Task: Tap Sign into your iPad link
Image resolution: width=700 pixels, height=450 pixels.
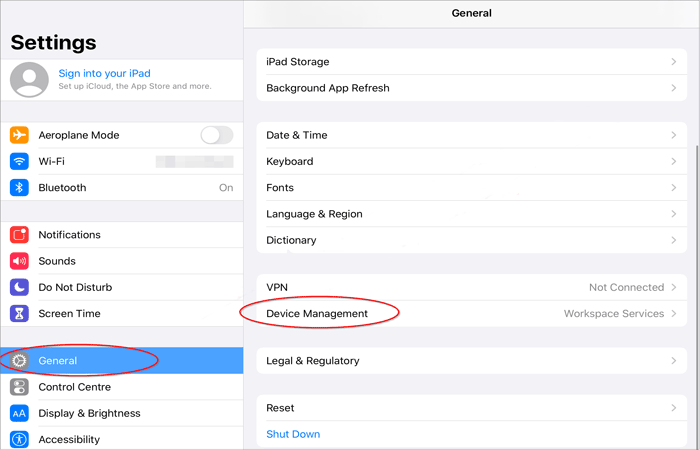Action: [x=104, y=73]
